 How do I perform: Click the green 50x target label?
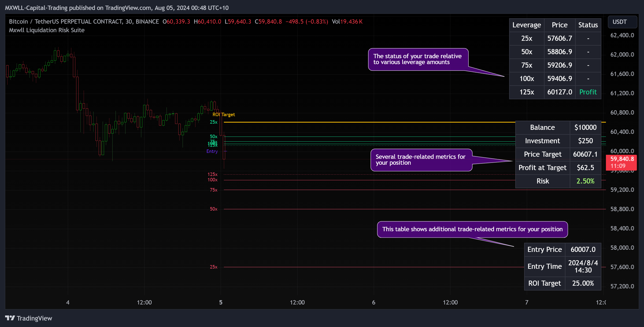213,137
